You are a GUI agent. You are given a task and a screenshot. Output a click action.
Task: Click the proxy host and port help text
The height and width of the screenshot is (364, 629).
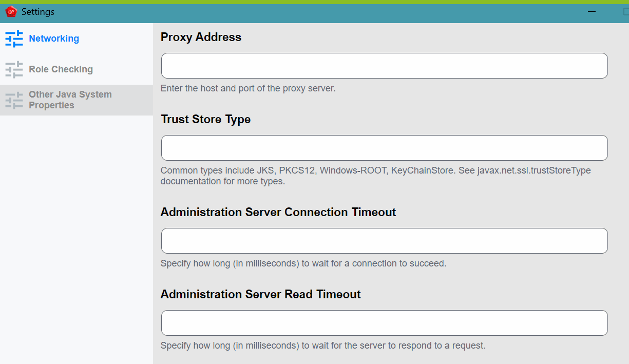(248, 88)
